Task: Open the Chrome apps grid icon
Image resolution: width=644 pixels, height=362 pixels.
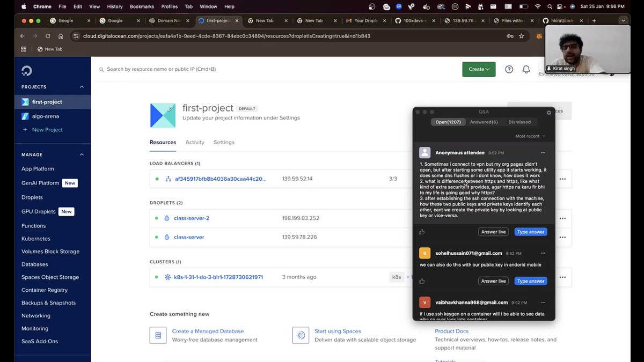Action: [x=24, y=49]
